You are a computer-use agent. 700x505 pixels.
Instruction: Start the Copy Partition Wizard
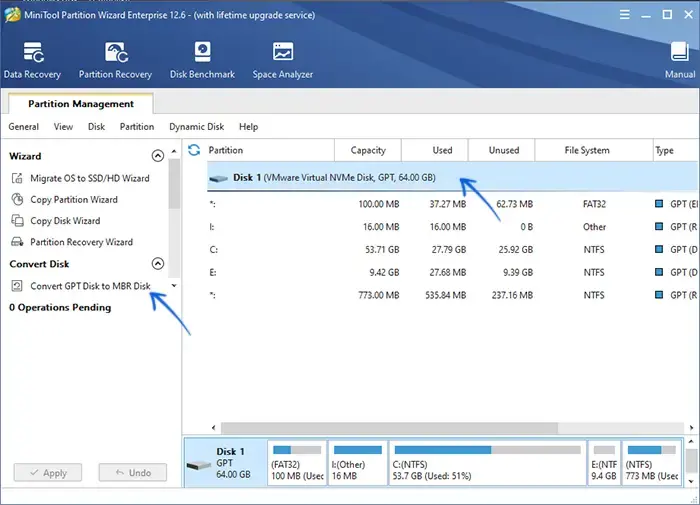(x=73, y=200)
